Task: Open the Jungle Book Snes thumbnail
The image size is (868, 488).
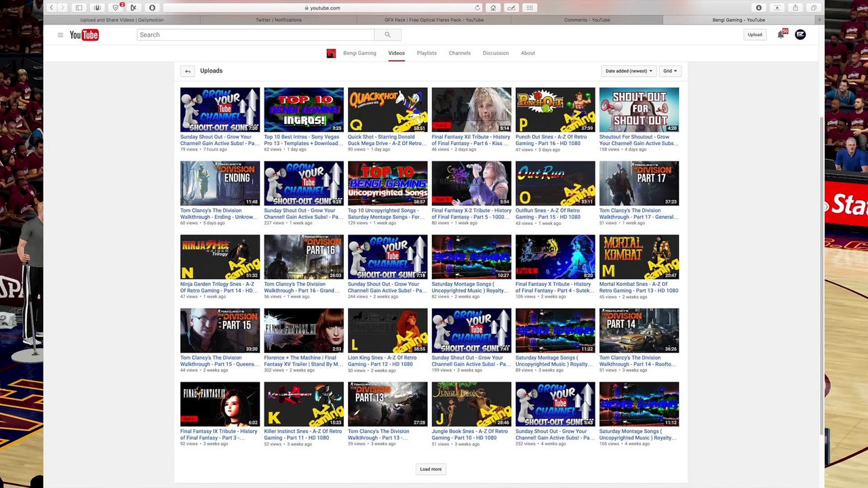Action: tap(471, 404)
